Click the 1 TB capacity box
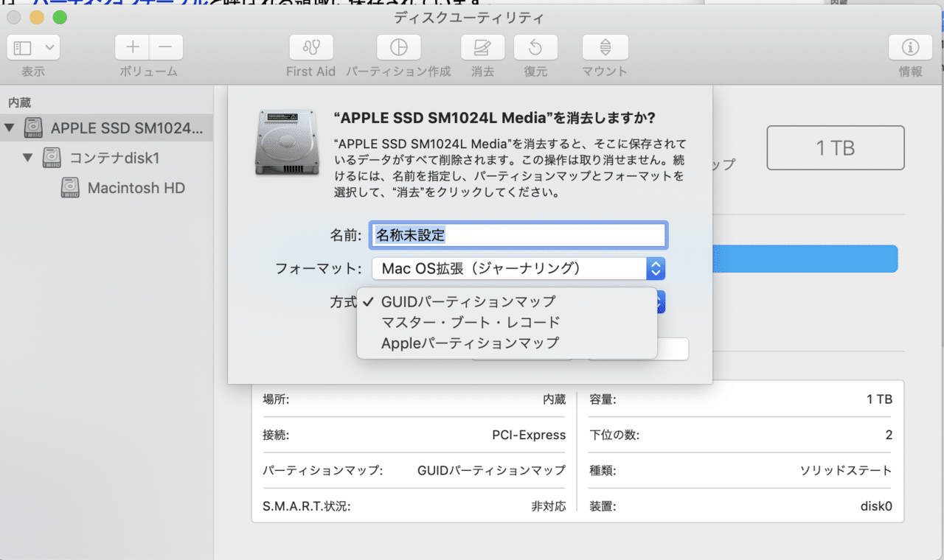 836,148
